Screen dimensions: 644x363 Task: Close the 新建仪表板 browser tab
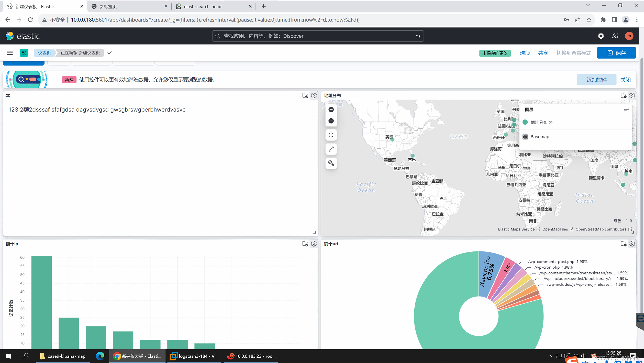[82, 6]
